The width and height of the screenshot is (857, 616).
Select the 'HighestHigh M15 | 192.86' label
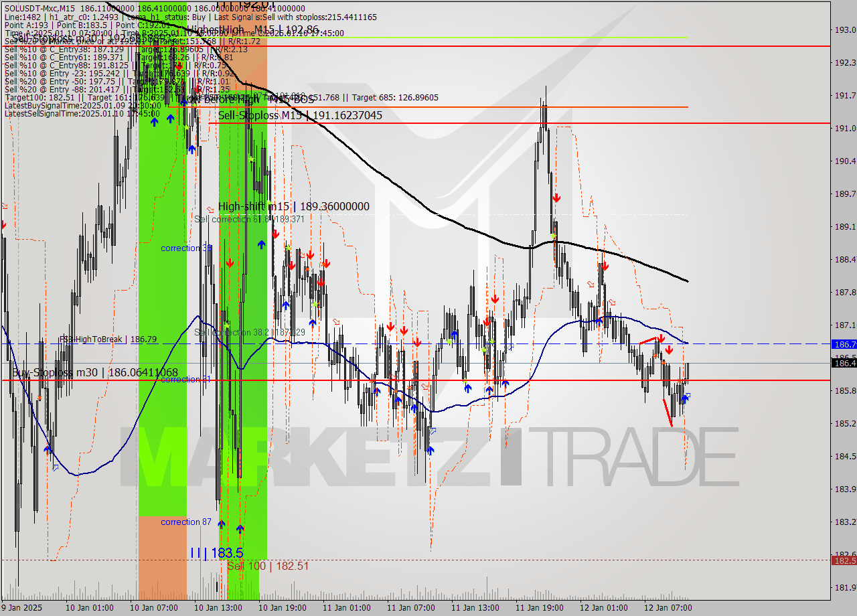[x=252, y=29]
